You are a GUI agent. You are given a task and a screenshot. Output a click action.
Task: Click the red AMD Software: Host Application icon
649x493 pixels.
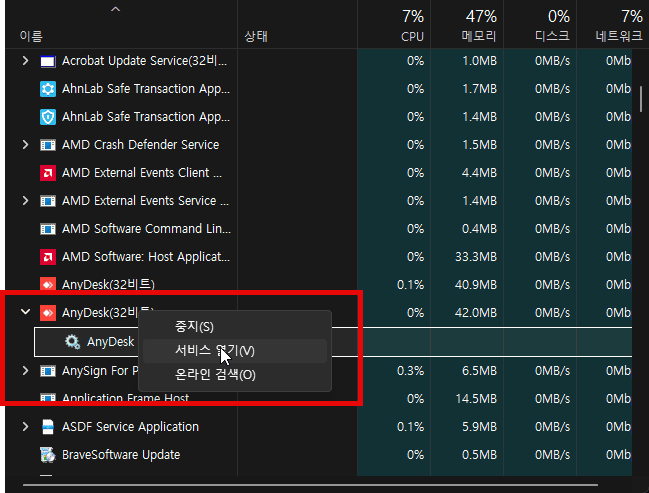pos(48,257)
